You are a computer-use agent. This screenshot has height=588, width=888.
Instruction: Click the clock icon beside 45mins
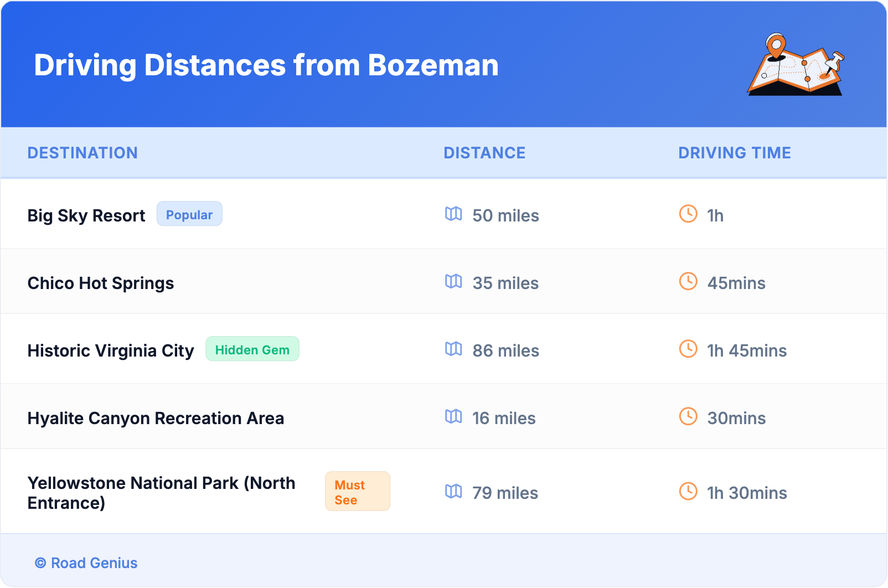(x=688, y=281)
